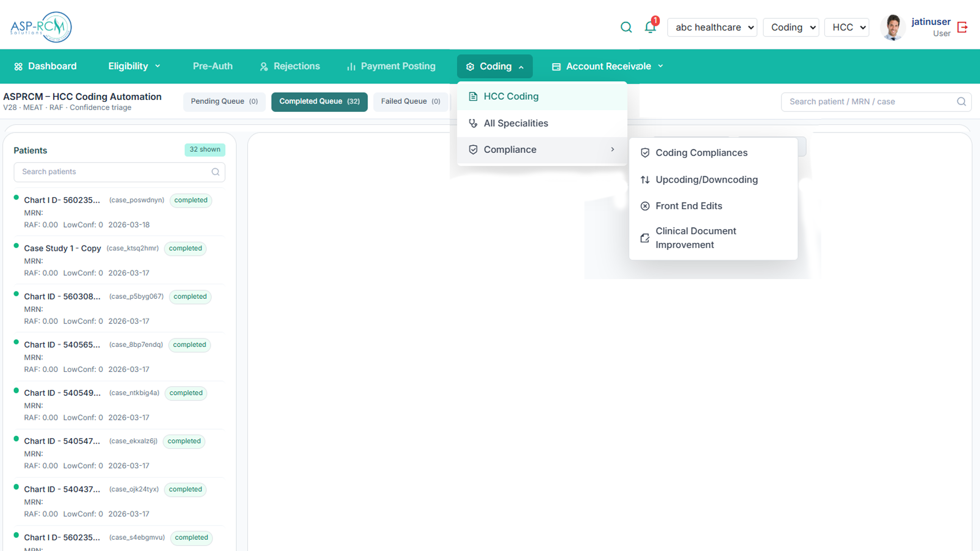Click the Search patients input field
This screenshot has width=980, height=551.
[x=112, y=172]
